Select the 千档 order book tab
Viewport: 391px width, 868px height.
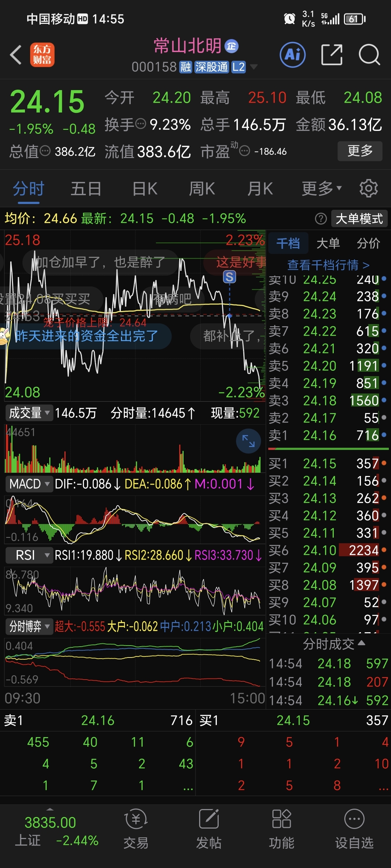coord(288,243)
